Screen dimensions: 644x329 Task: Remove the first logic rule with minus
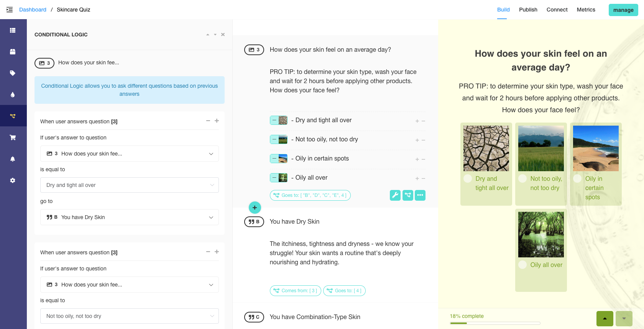208,121
